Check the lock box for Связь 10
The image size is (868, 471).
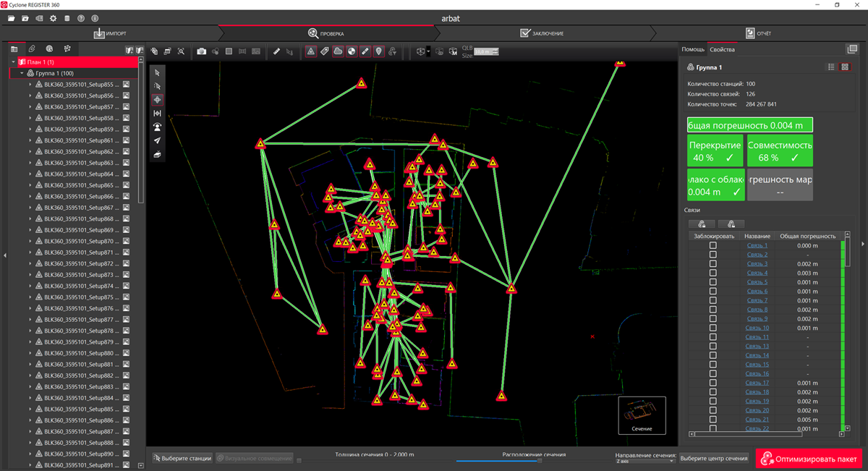[712, 328]
